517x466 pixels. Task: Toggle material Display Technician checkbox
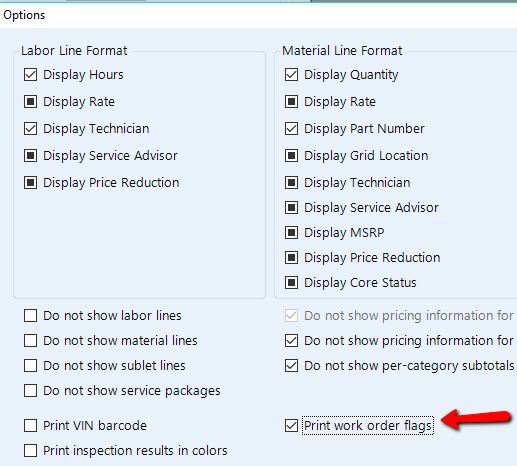coord(291,183)
